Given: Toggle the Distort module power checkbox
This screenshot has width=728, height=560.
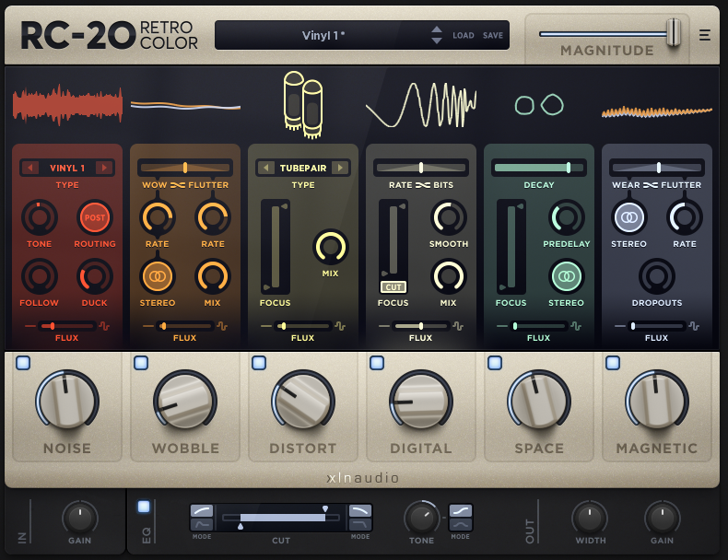Looking at the screenshot, I should tap(259, 362).
